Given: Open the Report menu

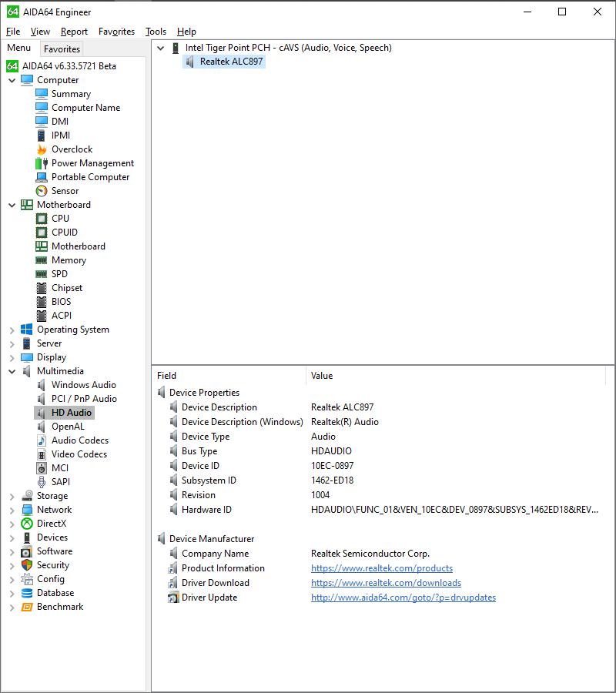Looking at the screenshot, I should pos(74,32).
